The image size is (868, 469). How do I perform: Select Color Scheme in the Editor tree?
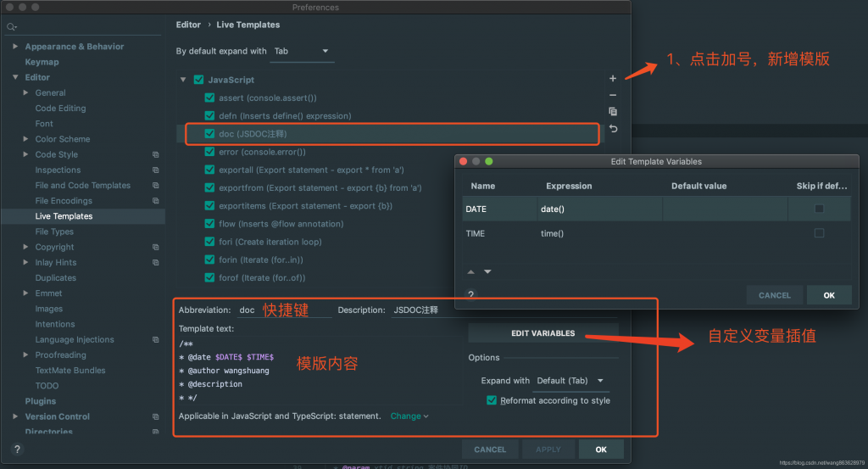63,139
